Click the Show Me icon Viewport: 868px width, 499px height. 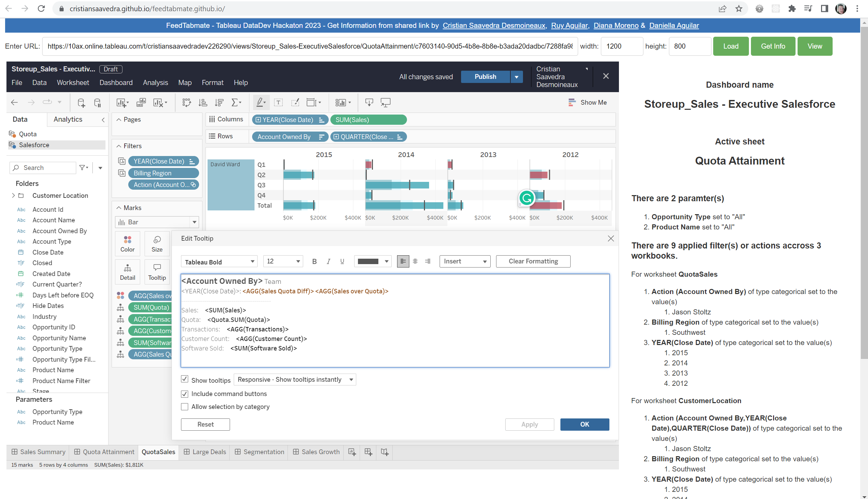(588, 102)
